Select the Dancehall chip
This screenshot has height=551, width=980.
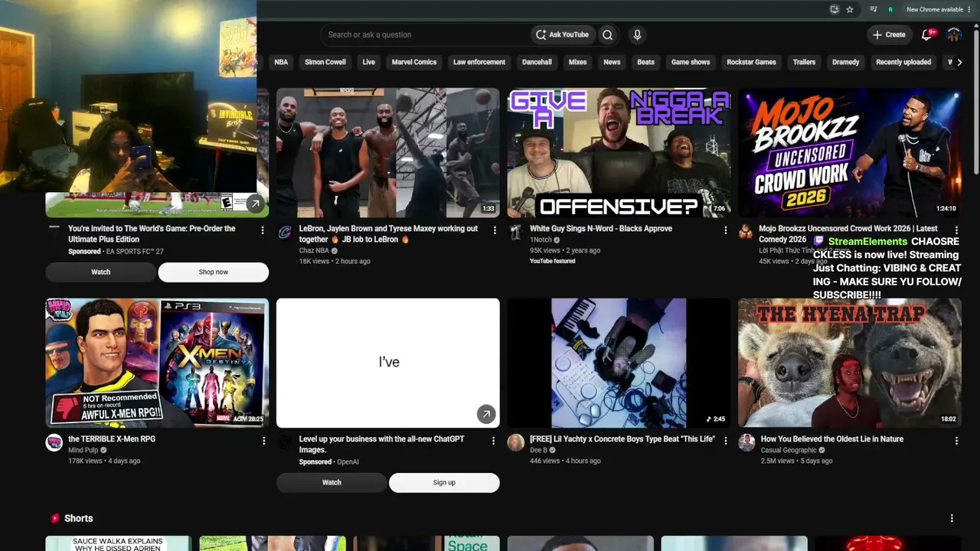tap(537, 62)
